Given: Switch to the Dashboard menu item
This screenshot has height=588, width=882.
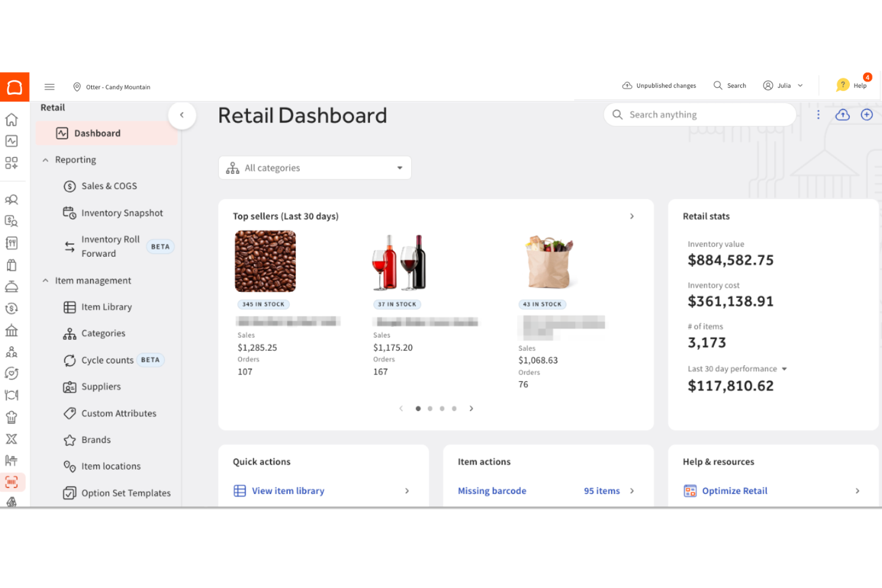Looking at the screenshot, I should coord(97,133).
